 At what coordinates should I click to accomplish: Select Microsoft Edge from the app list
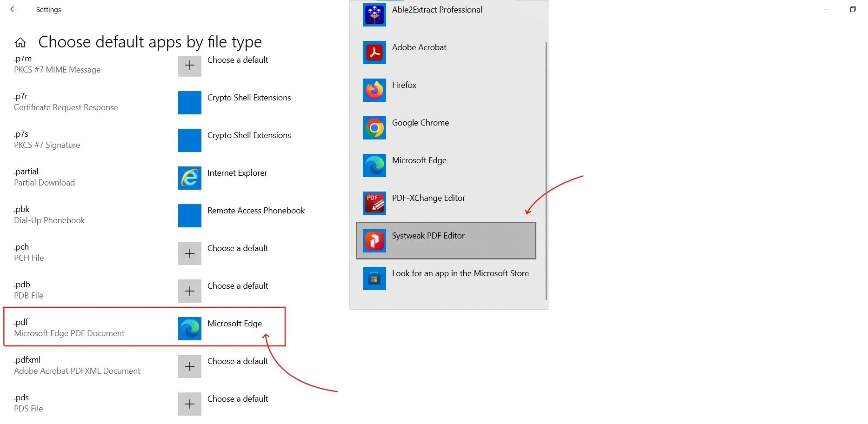click(419, 160)
